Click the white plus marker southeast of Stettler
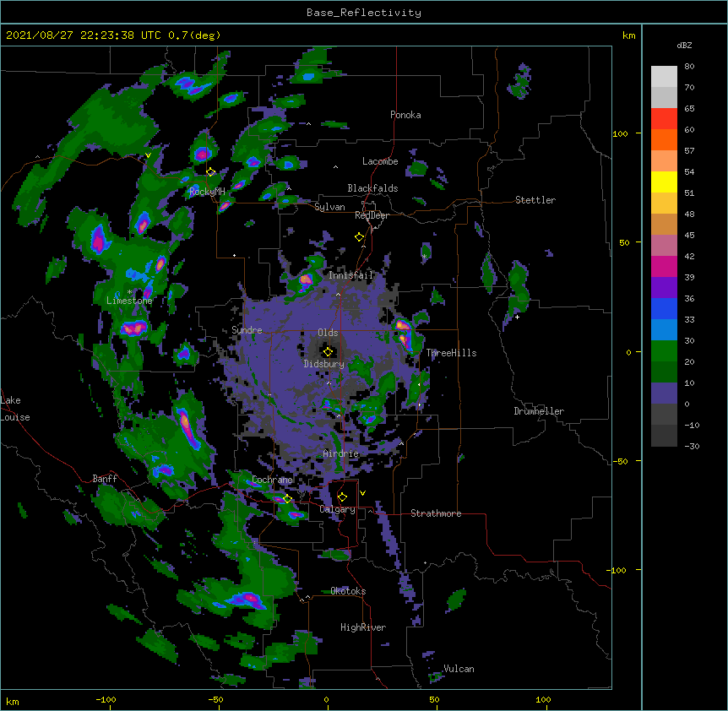This screenshot has height=711, width=728. pos(517,317)
